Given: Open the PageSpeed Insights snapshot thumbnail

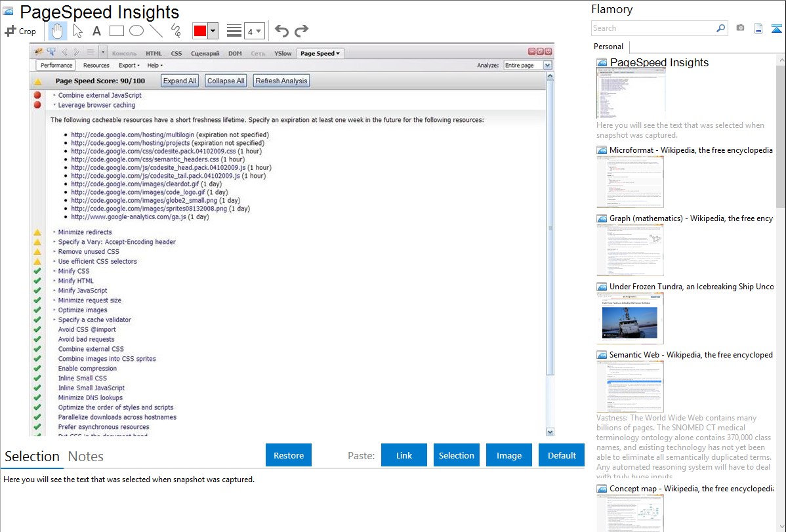Looking at the screenshot, I should [631, 94].
